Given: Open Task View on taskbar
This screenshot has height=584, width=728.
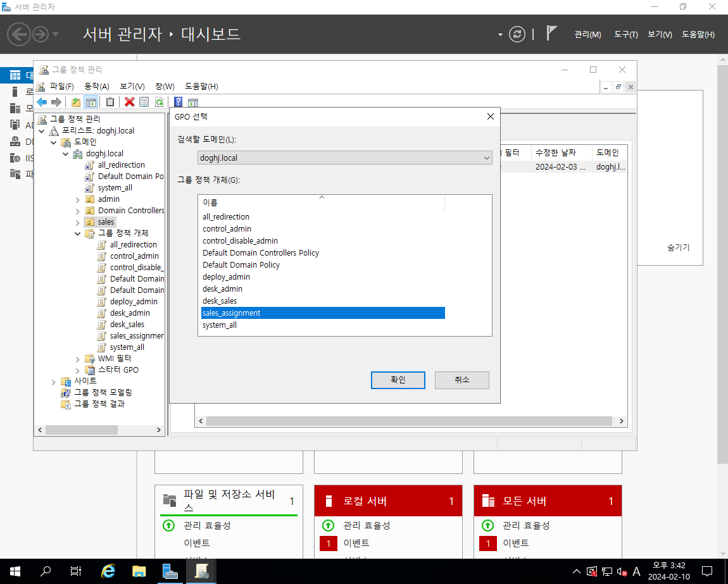Looking at the screenshot, I should (x=76, y=571).
